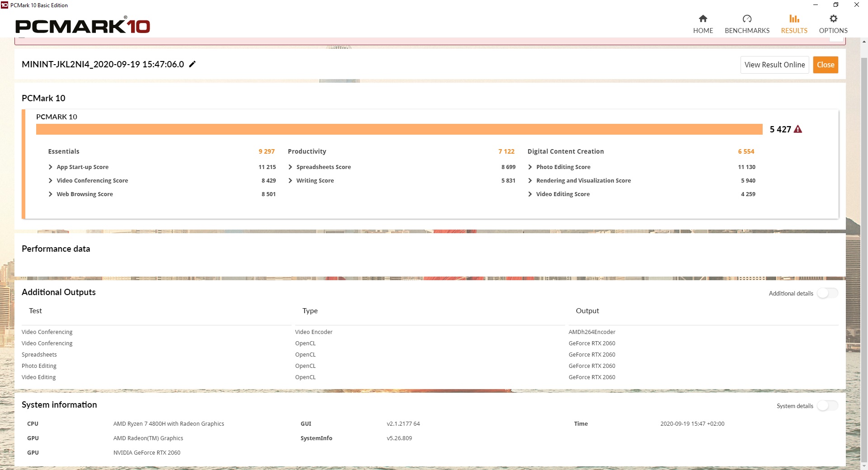Image resolution: width=868 pixels, height=470 pixels.
Task: Click the Time value 2020-09-19 15:47 +02:00
Action: click(x=692, y=424)
